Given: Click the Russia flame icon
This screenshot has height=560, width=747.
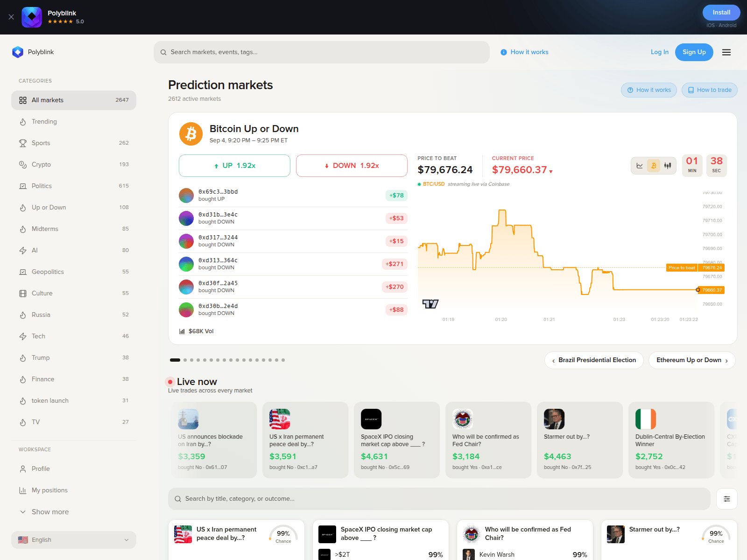Looking at the screenshot, I should [x=23, y=315].
